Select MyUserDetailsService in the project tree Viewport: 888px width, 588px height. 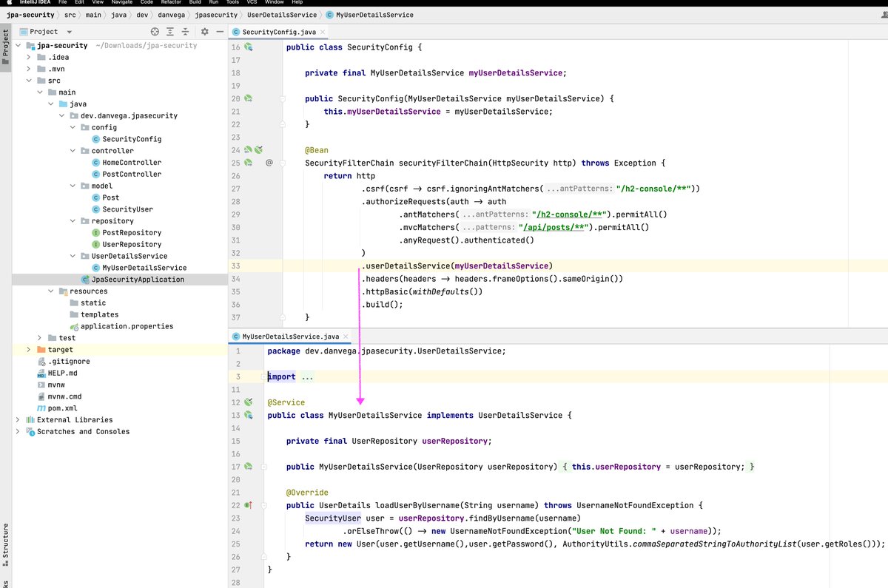coord(144,268)
